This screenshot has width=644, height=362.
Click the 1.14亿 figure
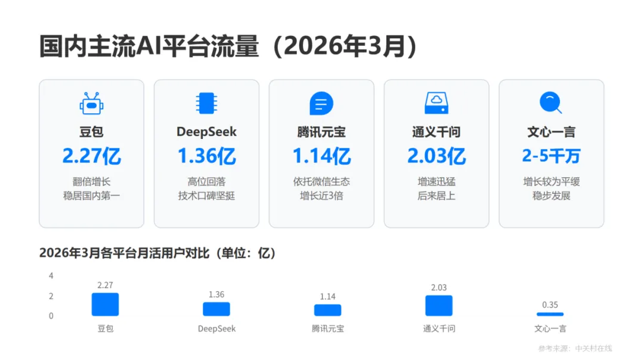[x=321, y=156]
